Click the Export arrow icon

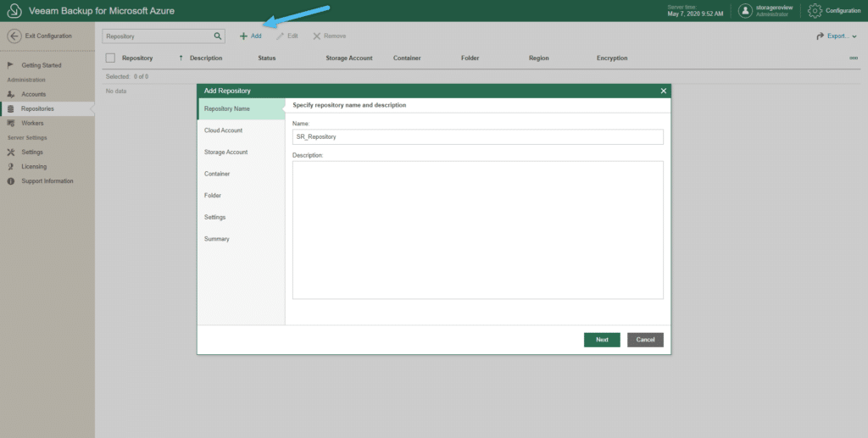pos(820,36)
